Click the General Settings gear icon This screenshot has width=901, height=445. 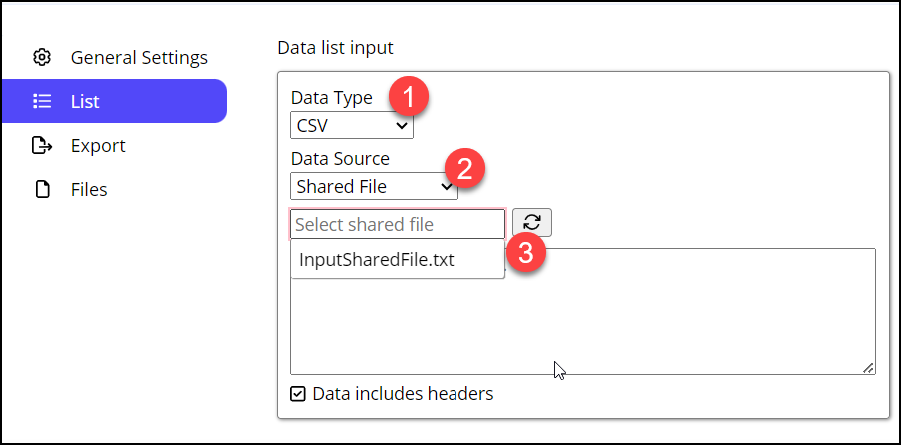pos(42,57)
